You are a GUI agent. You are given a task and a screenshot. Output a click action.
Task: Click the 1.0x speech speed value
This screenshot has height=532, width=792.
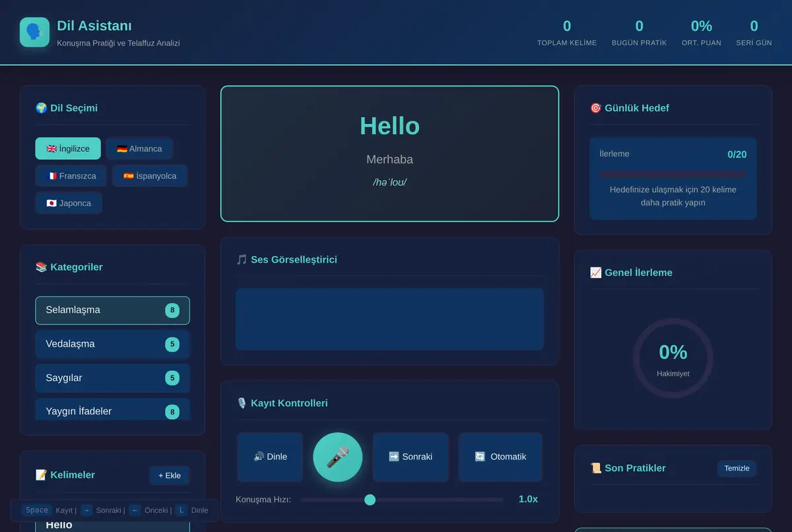[x=528, y=499]
